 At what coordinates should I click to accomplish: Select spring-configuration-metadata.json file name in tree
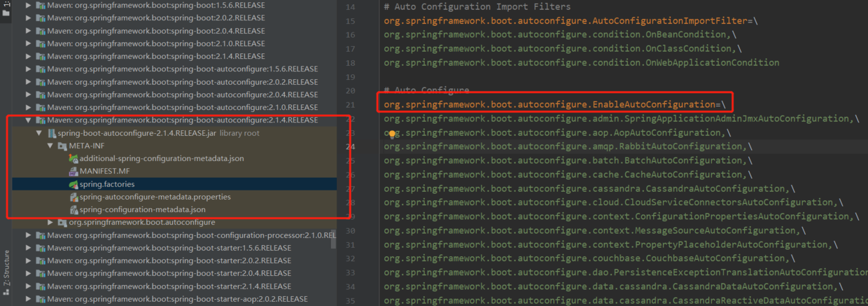[143, 209]
